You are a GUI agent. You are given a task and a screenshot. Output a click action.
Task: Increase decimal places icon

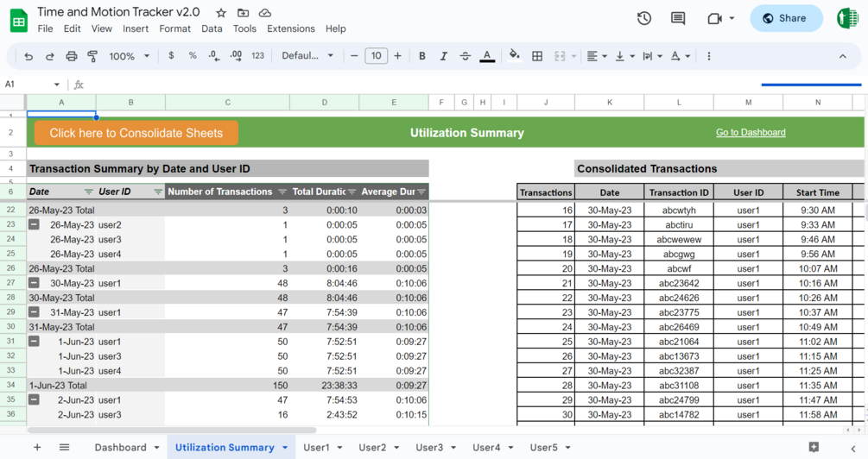point(236,55)
